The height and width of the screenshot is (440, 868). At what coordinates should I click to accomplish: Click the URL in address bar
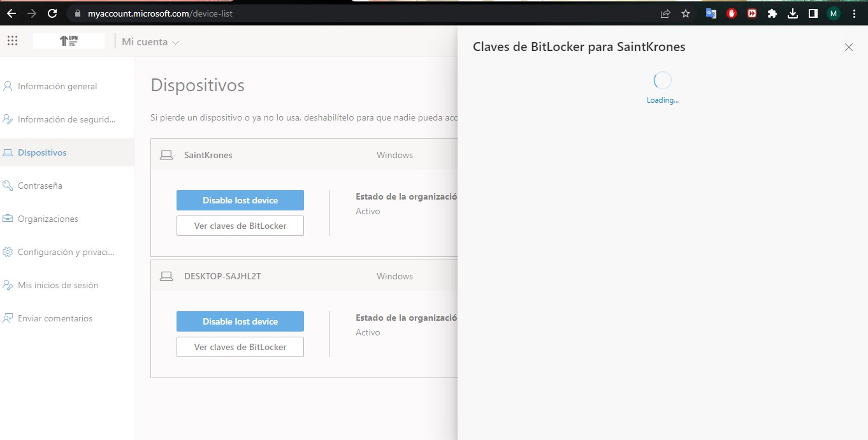(x=160, y=13)
